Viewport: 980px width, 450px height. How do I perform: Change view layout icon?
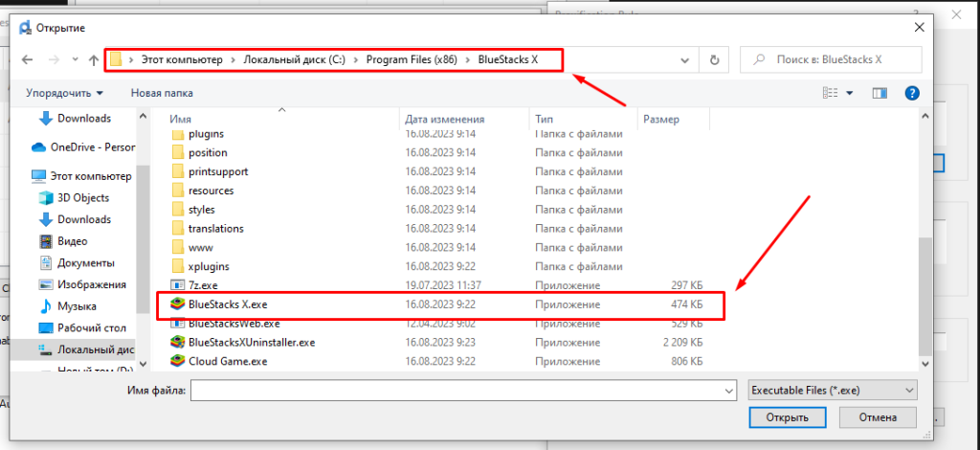(x=830, y=93)
